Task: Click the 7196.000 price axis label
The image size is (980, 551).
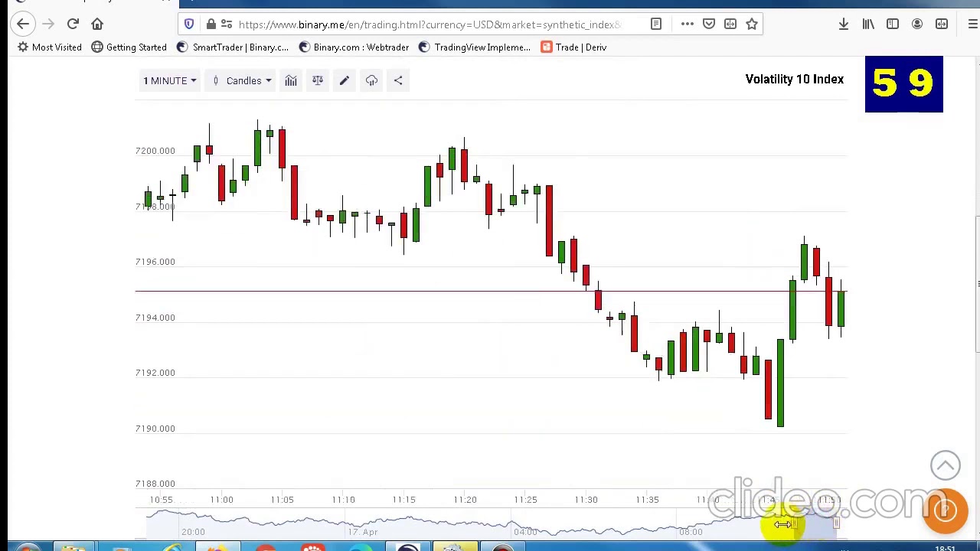Action: coord(155,262)
